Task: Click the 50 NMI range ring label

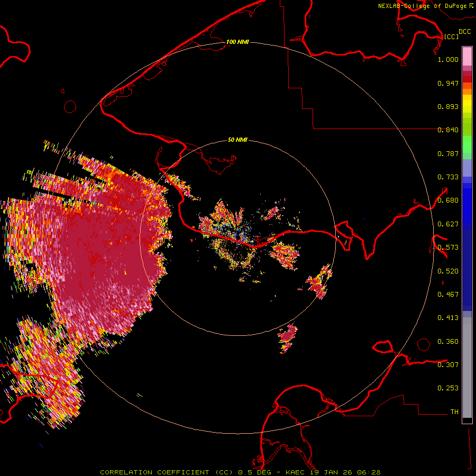Action: coord(237,140)
